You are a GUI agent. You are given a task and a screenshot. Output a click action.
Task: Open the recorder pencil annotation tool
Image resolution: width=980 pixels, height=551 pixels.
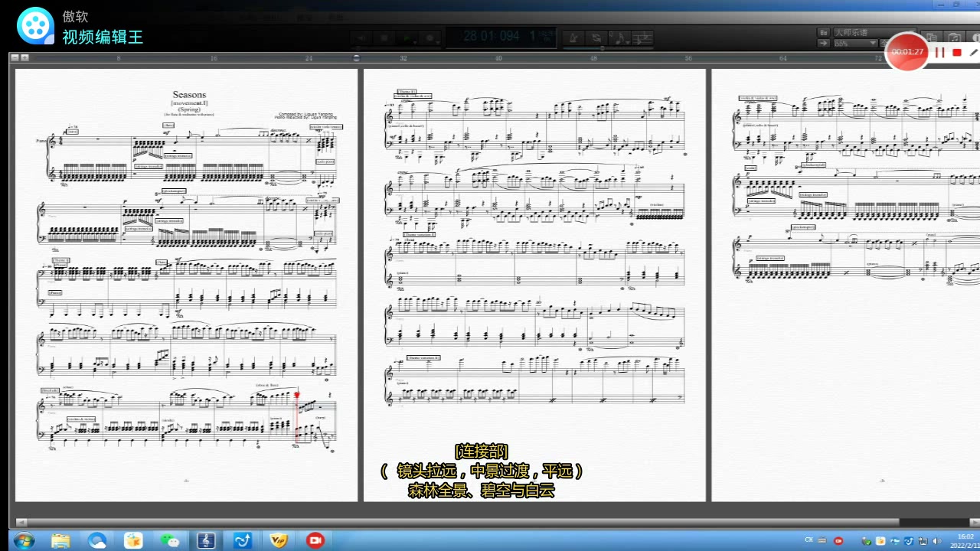(x=974, y=52)
